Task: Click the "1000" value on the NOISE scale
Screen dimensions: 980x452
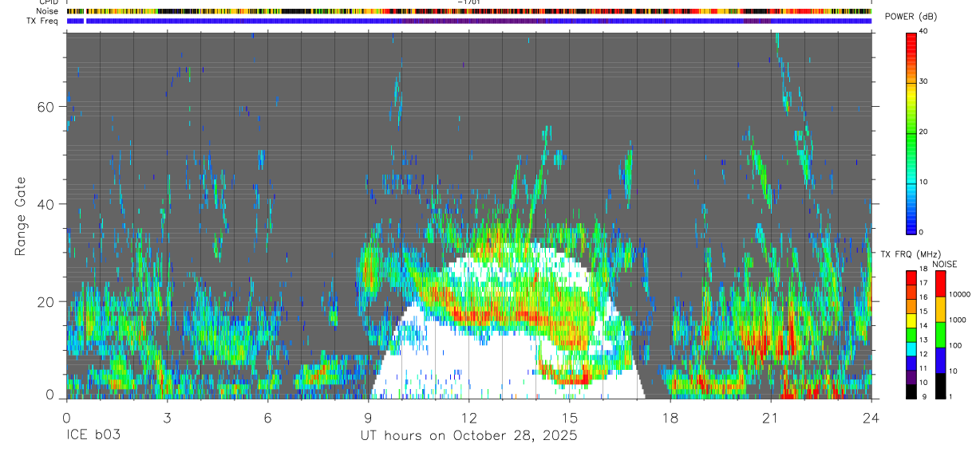Action: point(956,320)
